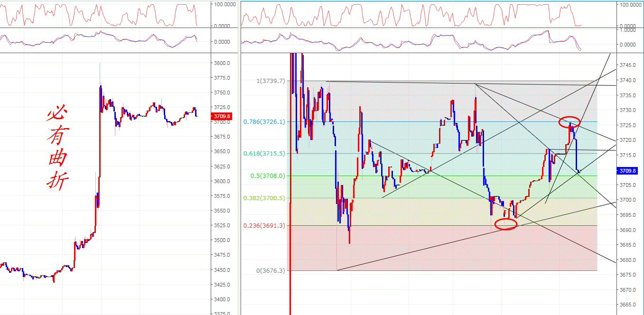Click the 3400.0 tick on left price axis

[x=222, y=299]
